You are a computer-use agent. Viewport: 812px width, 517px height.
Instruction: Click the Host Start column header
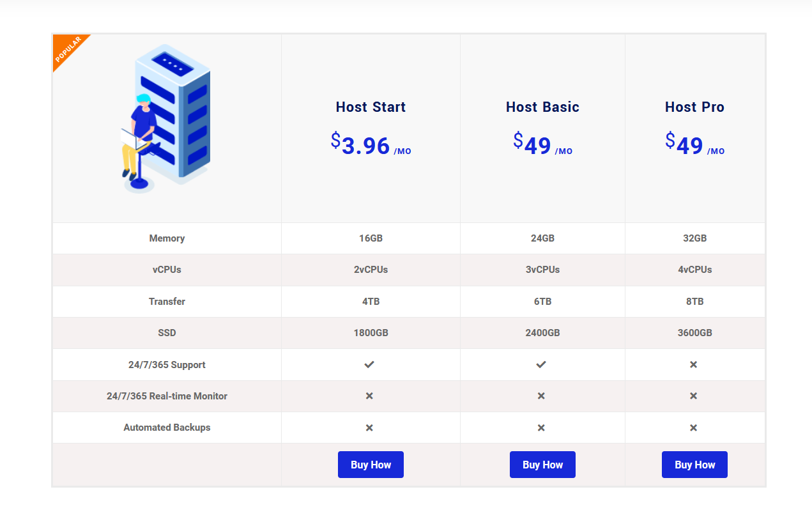tap(371, 107)
